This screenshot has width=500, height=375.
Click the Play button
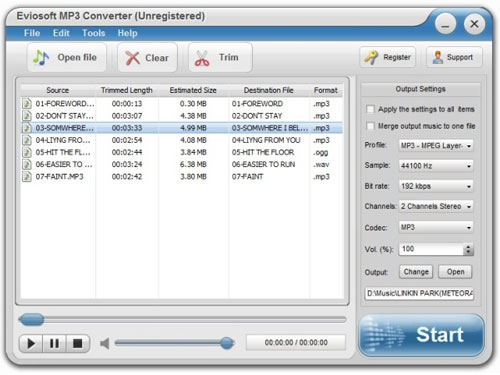point(31,343)
